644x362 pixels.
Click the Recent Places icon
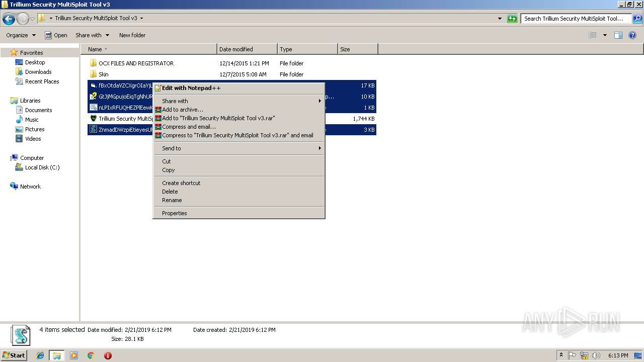coord(19,81)
